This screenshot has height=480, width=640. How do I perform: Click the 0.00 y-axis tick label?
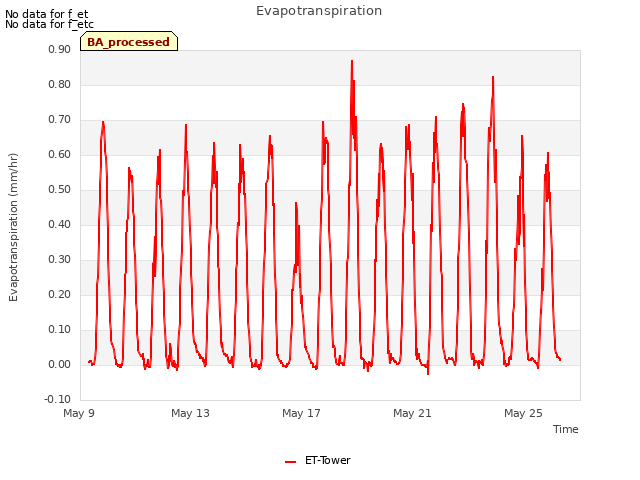[60, 364]
